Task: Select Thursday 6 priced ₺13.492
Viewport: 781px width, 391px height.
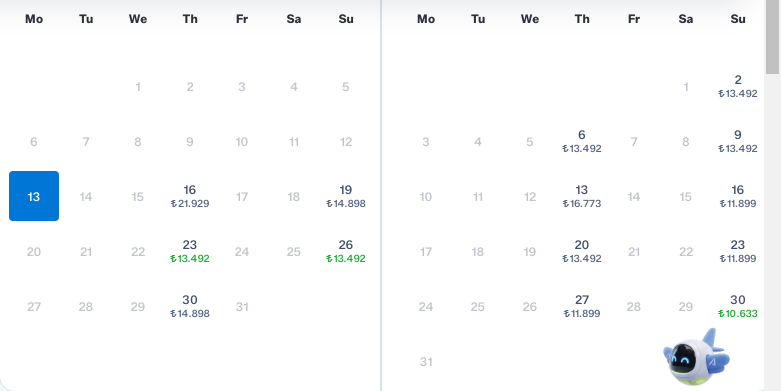Action: click(582, 141)
